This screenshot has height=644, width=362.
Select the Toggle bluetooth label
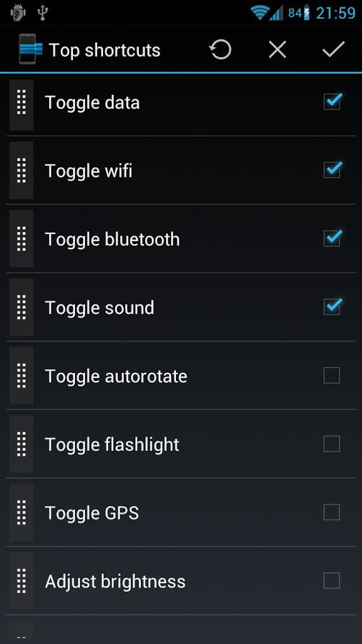112,240
